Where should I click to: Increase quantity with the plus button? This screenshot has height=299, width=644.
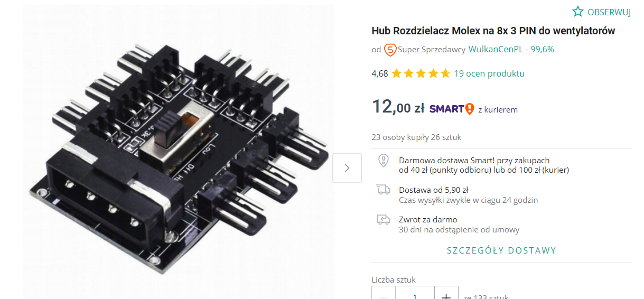[x=446, y=294]
